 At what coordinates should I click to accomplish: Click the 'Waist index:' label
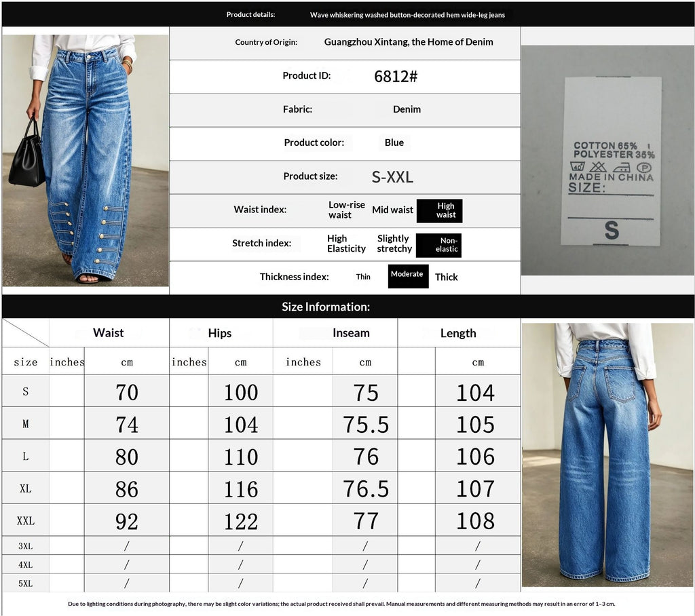pyautogui.click(x=260, y=210)
